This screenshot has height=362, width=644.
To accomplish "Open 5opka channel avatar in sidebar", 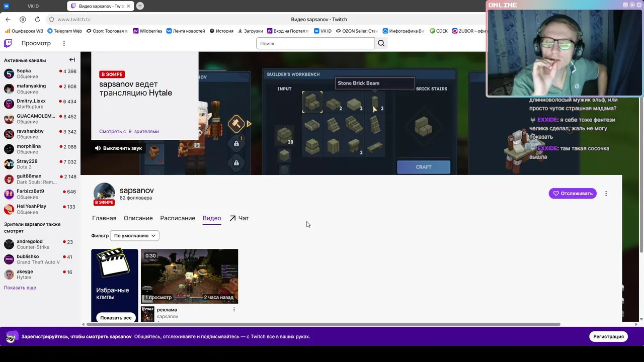I will (9, 74).
